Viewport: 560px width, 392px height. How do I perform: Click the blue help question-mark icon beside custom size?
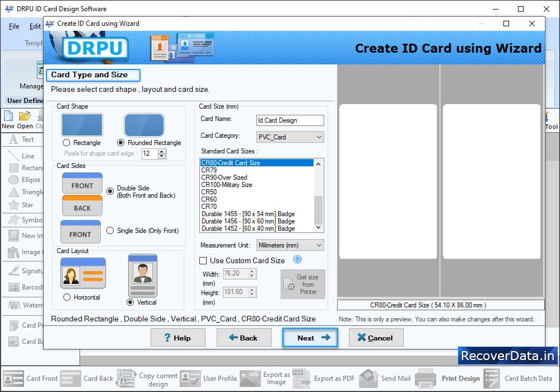click(x=297, y=259)
